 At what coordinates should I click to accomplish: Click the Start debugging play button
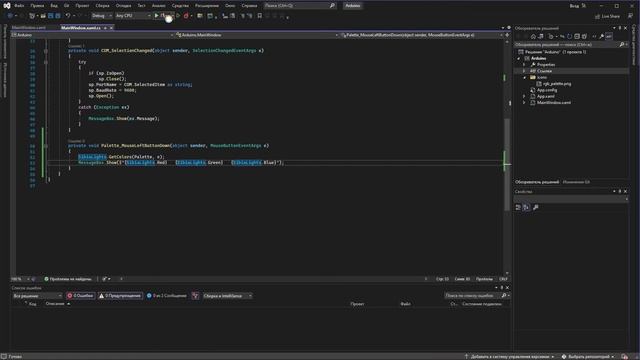tap(157, 16)
